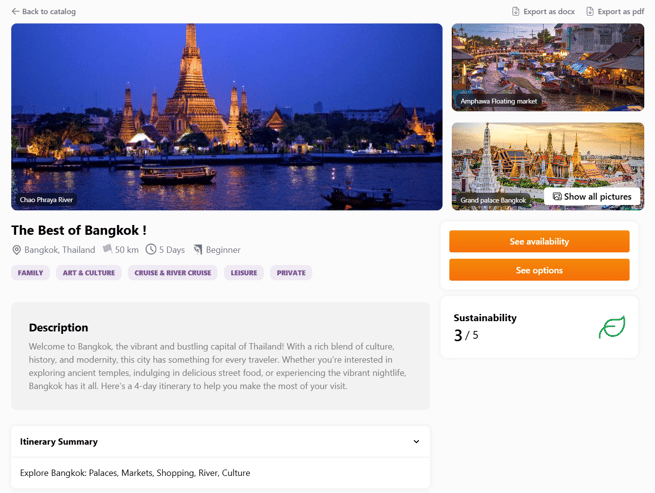The width and height of the screenshot is (655, 493).
Task: Click the pictures icon in Show all pictures
Action: point(557,197)
